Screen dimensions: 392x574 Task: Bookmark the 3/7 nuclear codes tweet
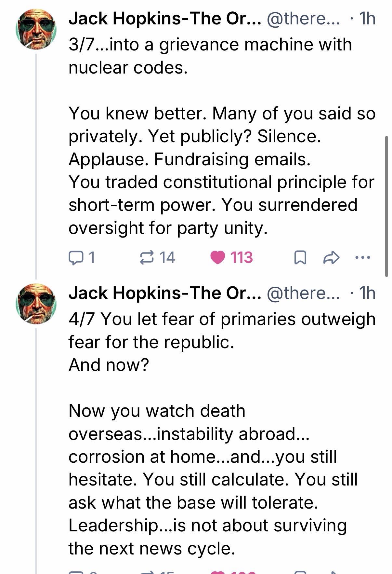pyautogui.click(x=300, y=258)
